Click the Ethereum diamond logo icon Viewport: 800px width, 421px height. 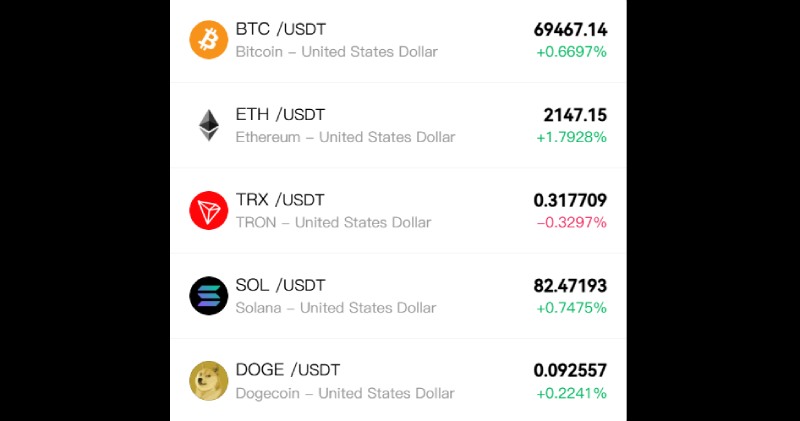tap(209, 125)
